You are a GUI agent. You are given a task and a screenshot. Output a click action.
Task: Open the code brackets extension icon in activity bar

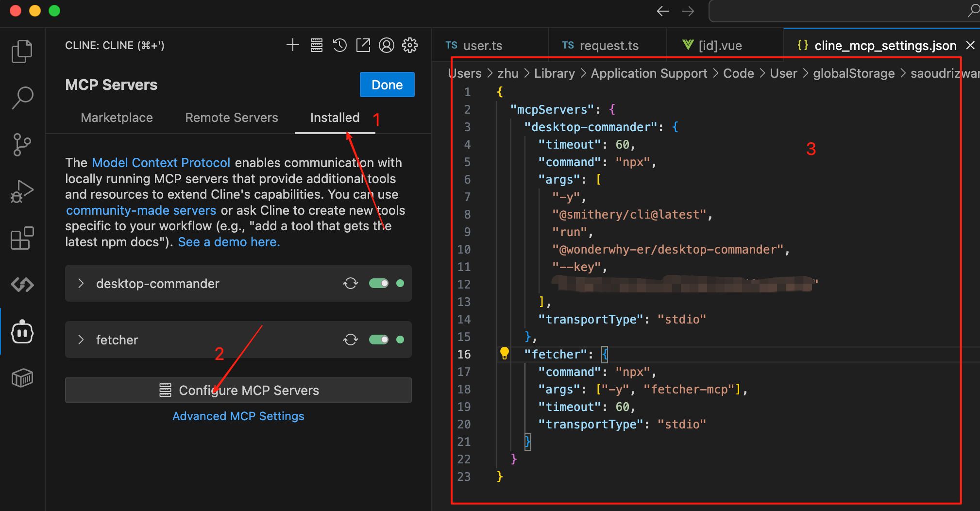[x=22, y=285]
